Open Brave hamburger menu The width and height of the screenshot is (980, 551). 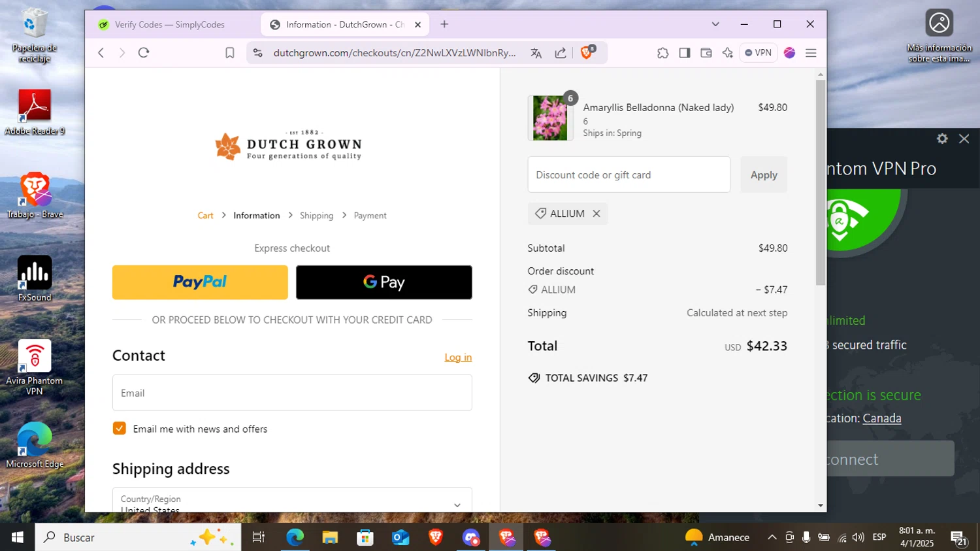[811, 53]
